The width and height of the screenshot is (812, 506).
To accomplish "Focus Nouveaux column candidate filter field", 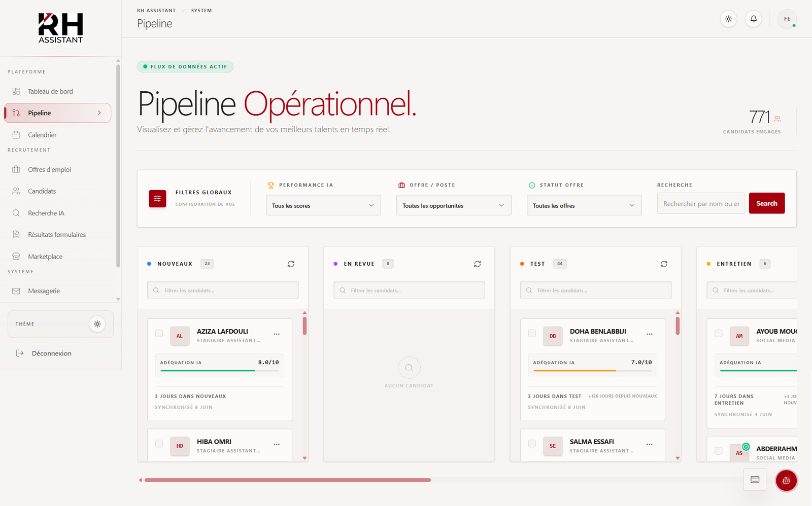I will point(223,290).
